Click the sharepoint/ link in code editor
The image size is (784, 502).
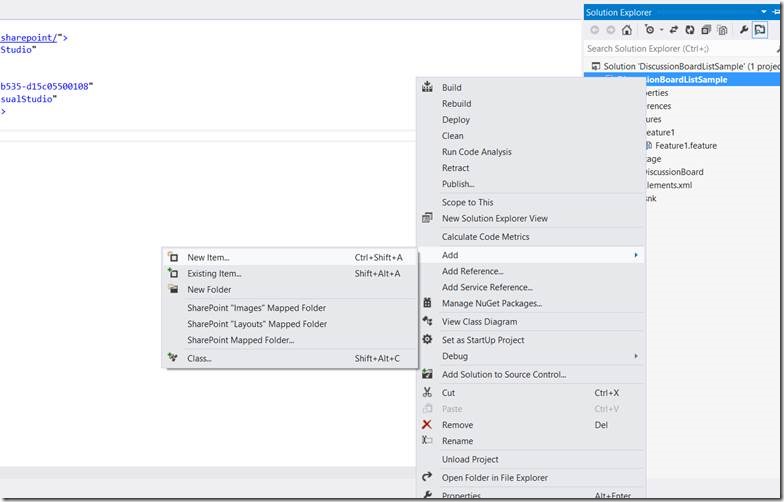point(29,38)
